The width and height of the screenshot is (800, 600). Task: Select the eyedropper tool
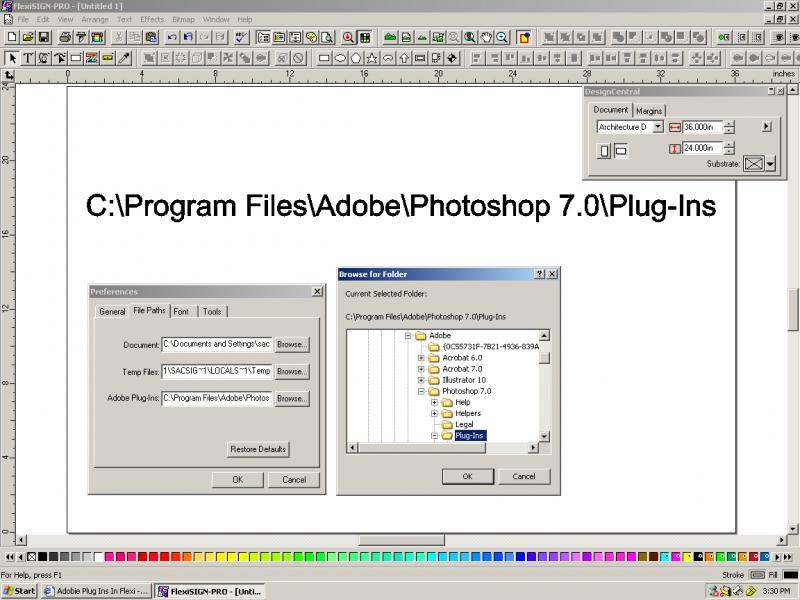pyautogui.click(x=124, y=58)
